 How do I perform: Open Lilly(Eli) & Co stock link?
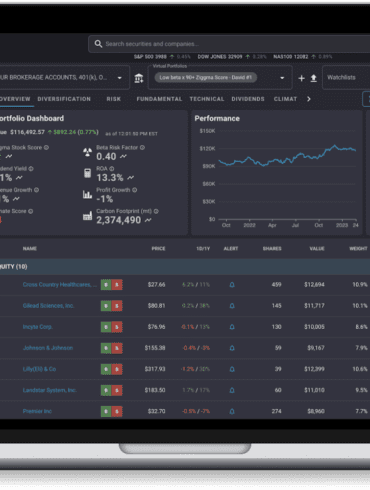39,369
